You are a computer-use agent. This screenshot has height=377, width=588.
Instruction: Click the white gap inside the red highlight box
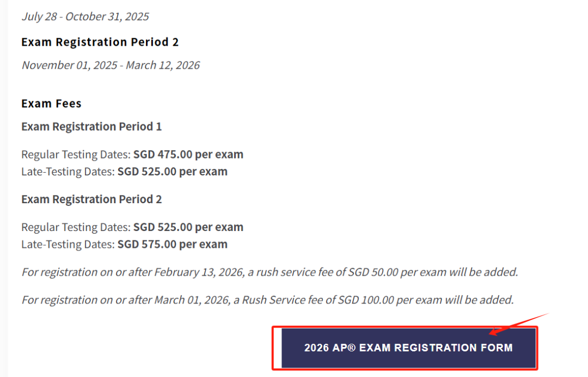tap(278, 348)
